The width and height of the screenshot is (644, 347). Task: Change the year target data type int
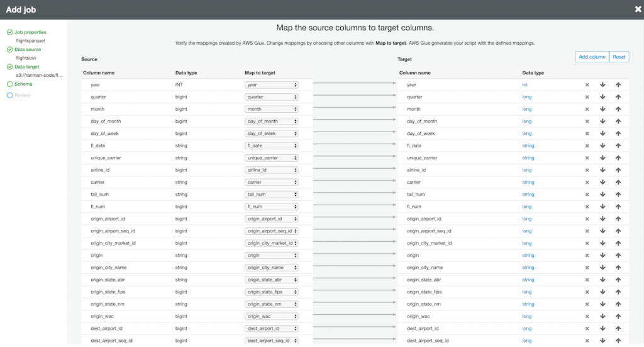525,84
